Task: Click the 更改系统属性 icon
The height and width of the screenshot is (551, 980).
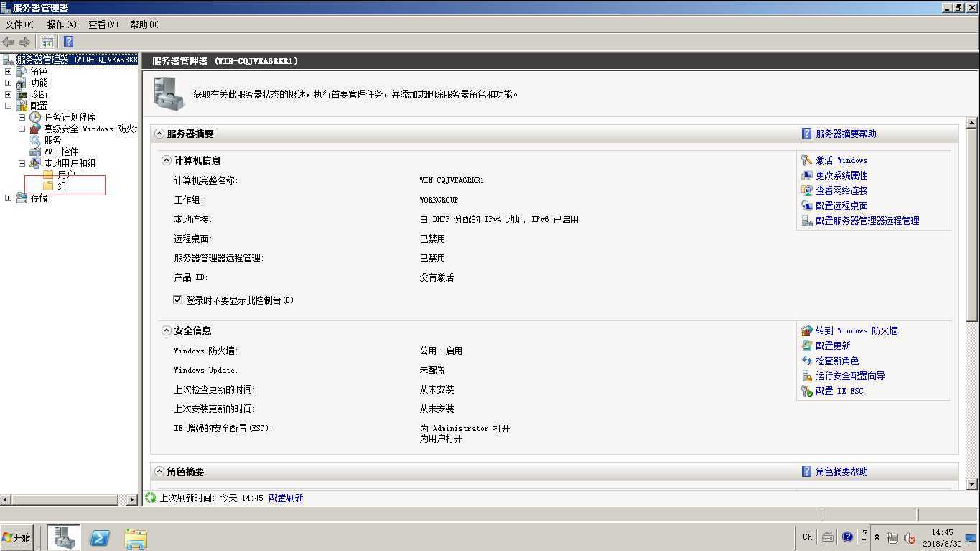Action: pyautogui.click(x=807, y=175)
